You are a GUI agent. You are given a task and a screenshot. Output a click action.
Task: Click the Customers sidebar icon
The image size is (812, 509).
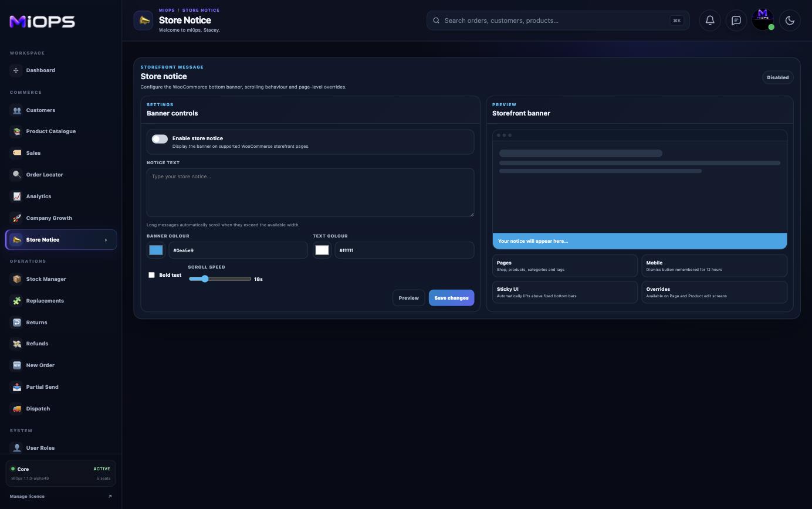(16, 110)
